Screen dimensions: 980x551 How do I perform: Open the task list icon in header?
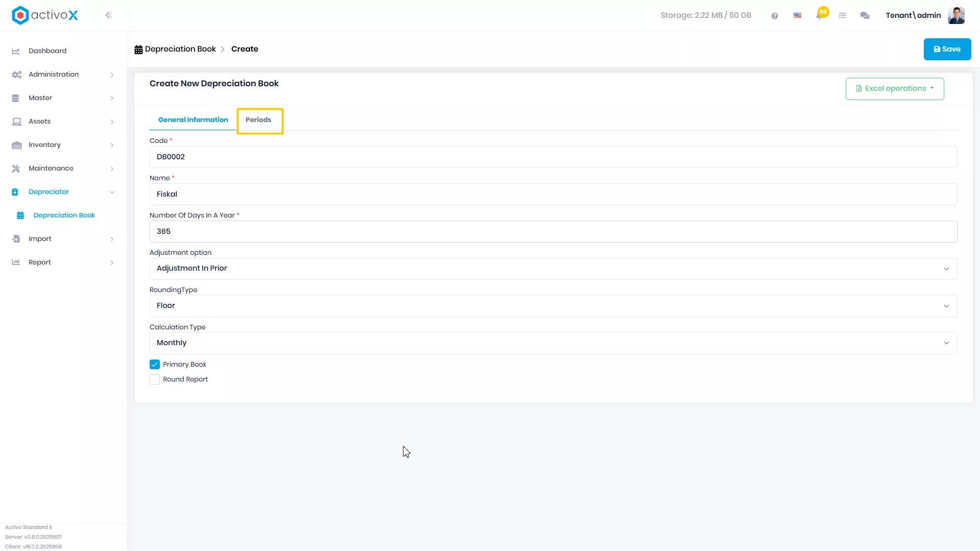pyautogui.click(x=843, y=16)
